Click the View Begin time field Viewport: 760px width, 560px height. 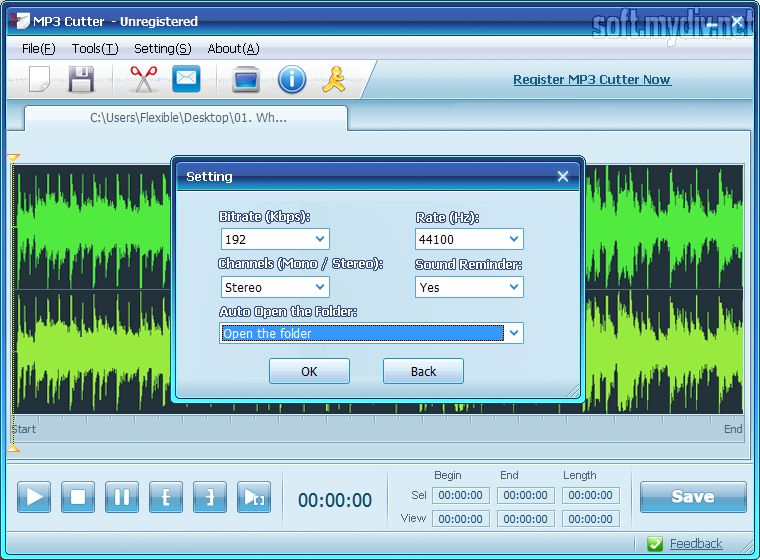point(460,519)
